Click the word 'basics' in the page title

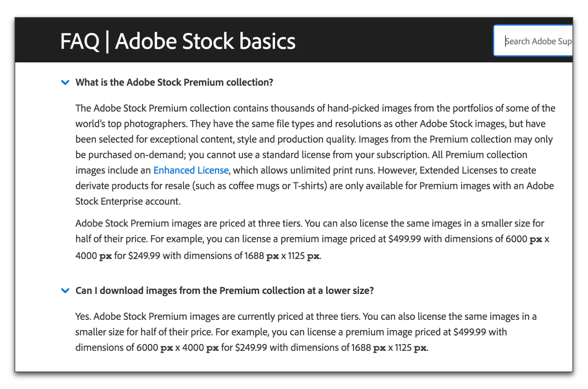[267, 41]
